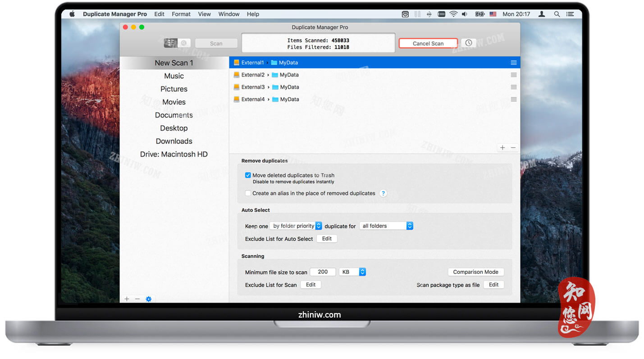Open the sidebar gear settings menu
644x359 pixels.
pyautogui.click(x=149, y=299)
